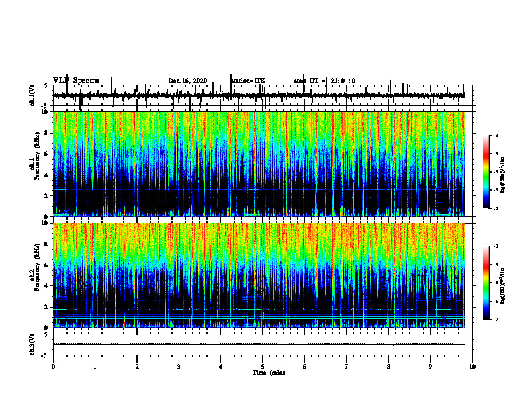
Task: Click the ch.3(V) axis label
Action: pyautogui.click(x=32, y=345)
